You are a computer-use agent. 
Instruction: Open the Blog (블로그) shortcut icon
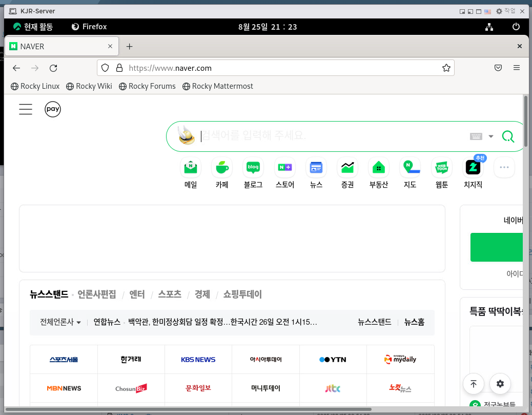tap(253, 167)
